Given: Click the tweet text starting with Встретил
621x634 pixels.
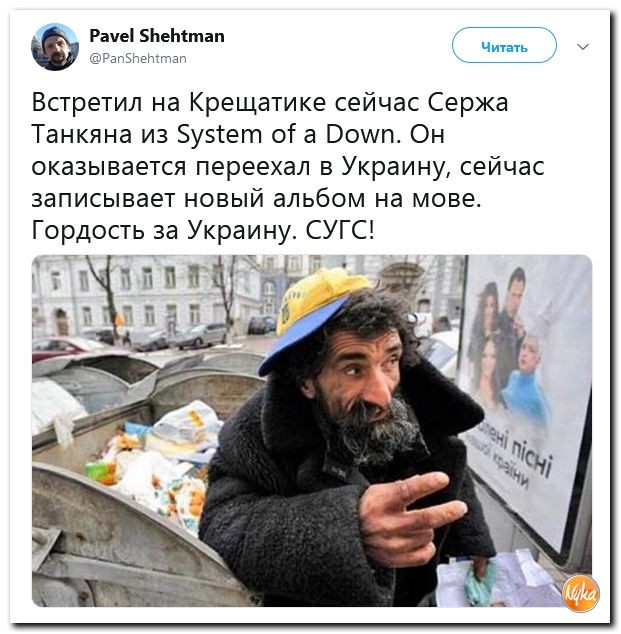Looking at the screenshot, I should click(x=288, y=166).
